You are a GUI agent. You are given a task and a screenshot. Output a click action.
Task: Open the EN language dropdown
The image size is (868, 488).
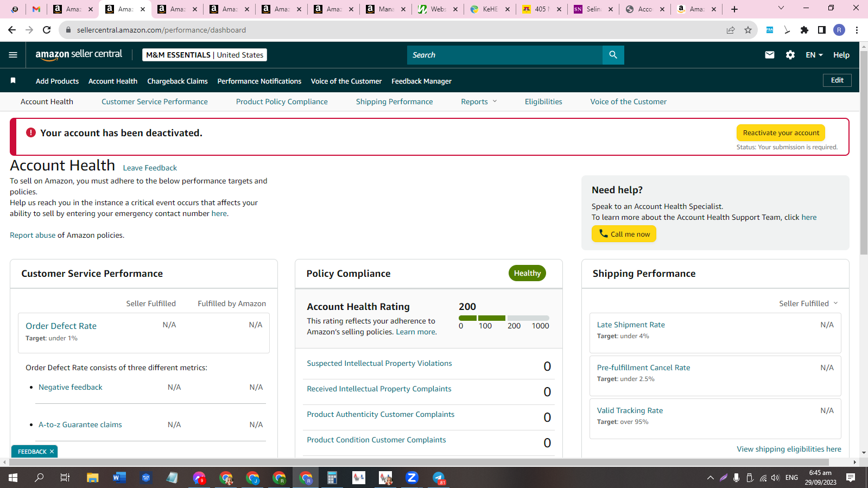pyautogui.click(x=814, y=55)
